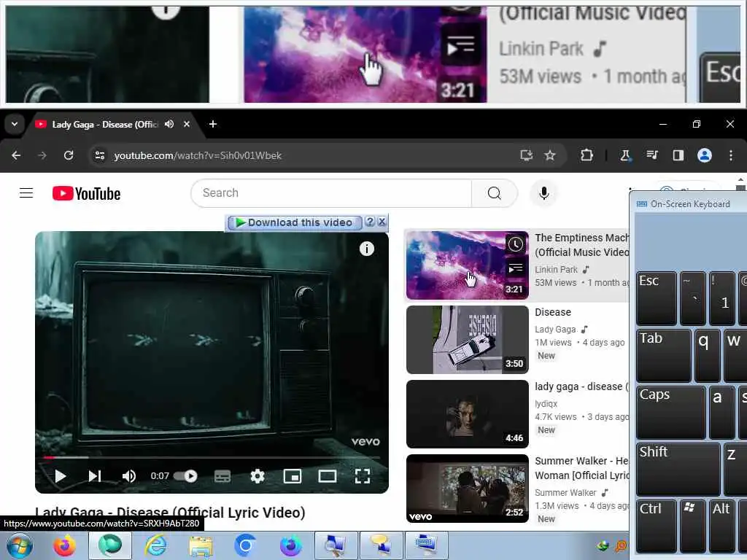Open The Emptiness Machine video thumbnail

(x=468, y=265)
